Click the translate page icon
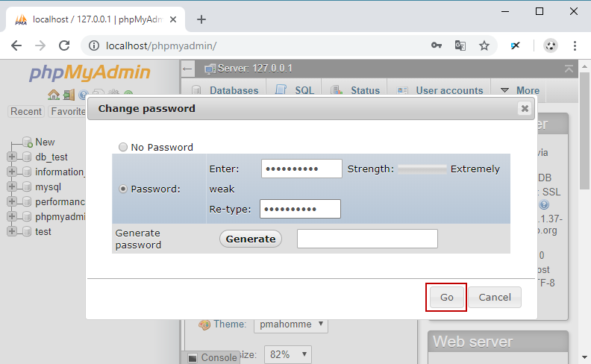The height and width of the screenshot is (364, 591). coord(460,45)
